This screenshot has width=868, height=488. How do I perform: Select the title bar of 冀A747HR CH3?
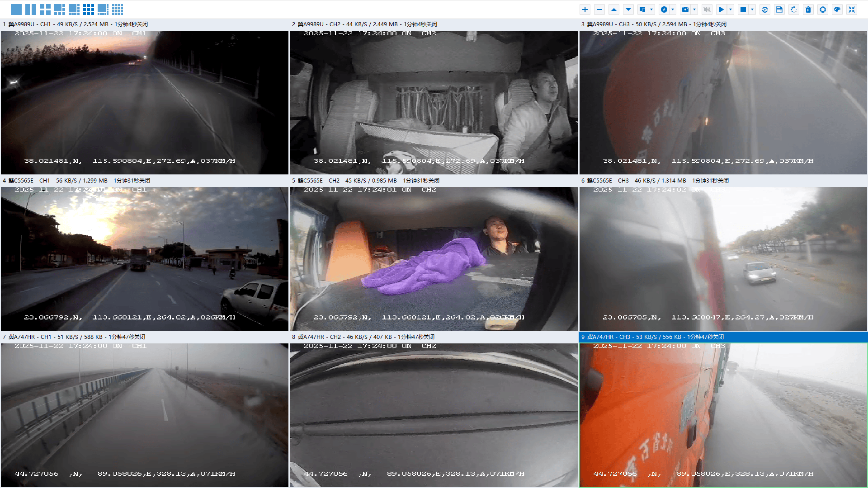tap(723, 337)
